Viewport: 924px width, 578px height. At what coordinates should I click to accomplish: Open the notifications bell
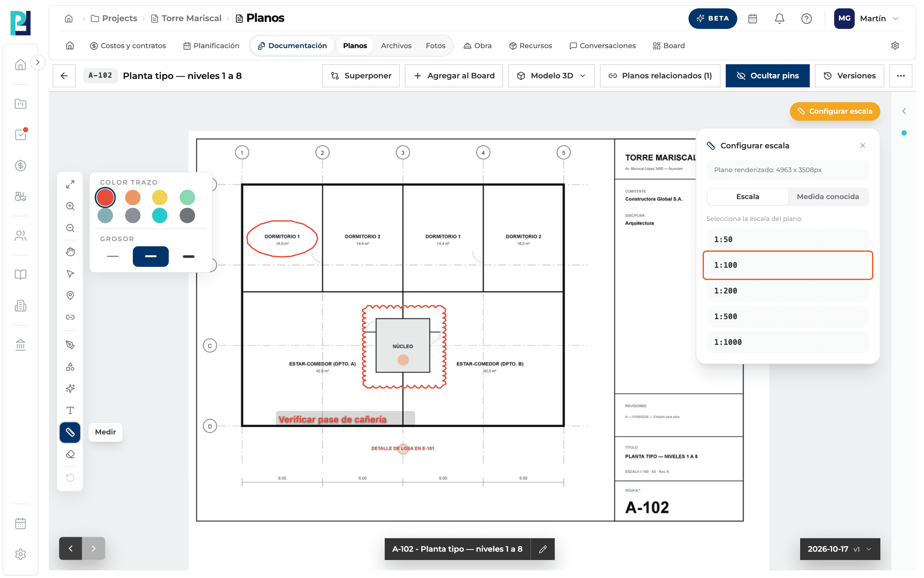tap(779, 18)
